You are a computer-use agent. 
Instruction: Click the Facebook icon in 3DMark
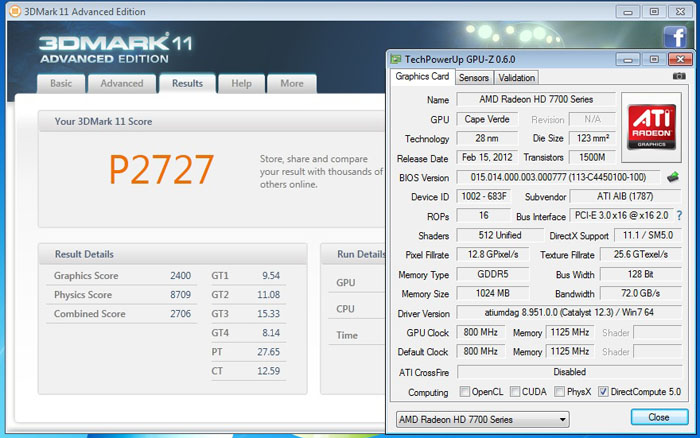[675, 37]
